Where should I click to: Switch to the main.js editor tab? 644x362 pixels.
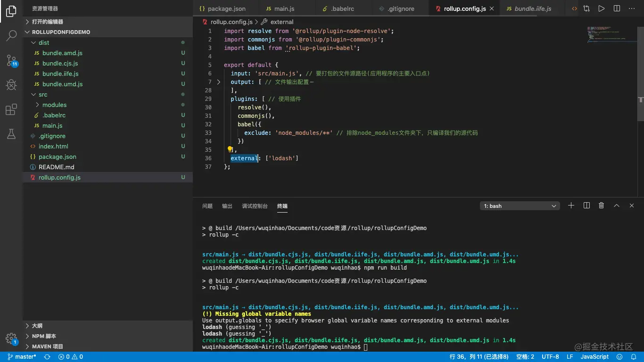click(x=287, y=8)
